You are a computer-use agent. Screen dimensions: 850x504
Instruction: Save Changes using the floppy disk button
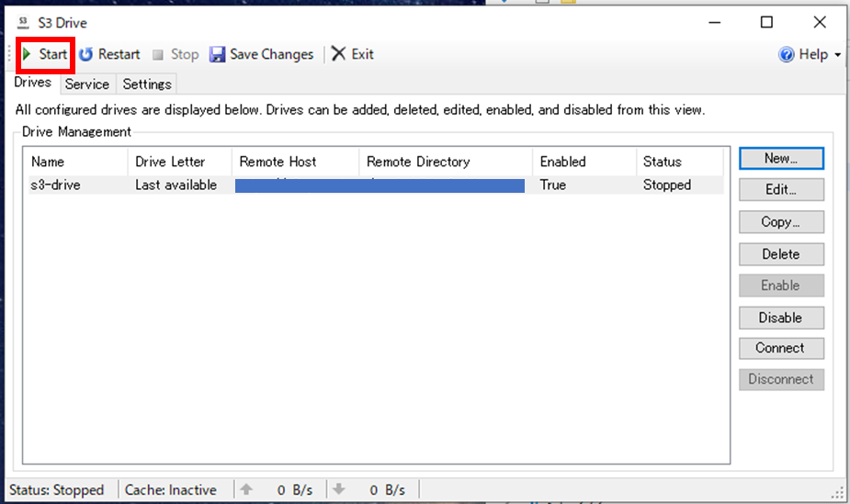[261, 54]
